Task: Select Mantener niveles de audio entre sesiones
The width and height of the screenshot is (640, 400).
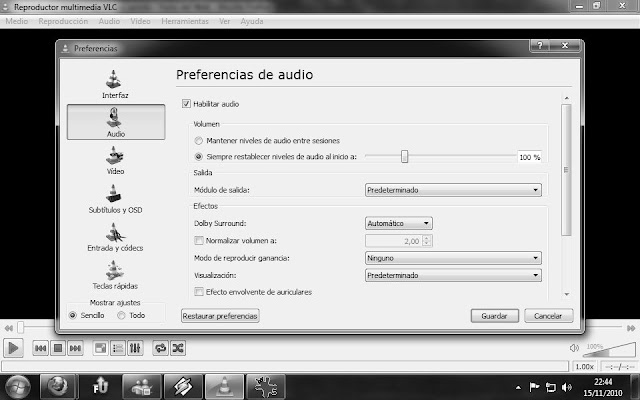Action: pos(199,141)
